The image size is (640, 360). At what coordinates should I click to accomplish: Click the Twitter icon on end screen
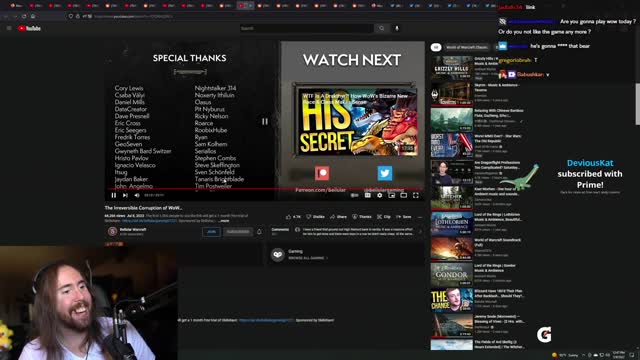point(384,173)
